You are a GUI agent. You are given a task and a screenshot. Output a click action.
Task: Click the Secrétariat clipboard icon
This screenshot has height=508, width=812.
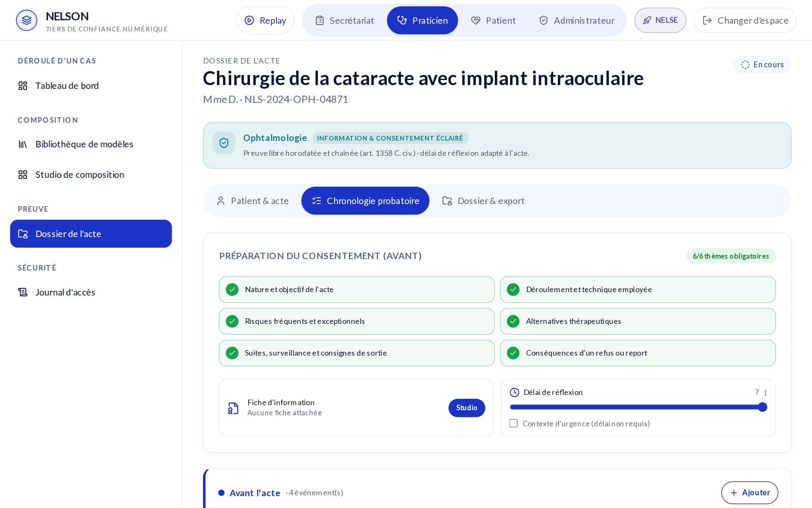pyautogui.click(x=320, y=20)
